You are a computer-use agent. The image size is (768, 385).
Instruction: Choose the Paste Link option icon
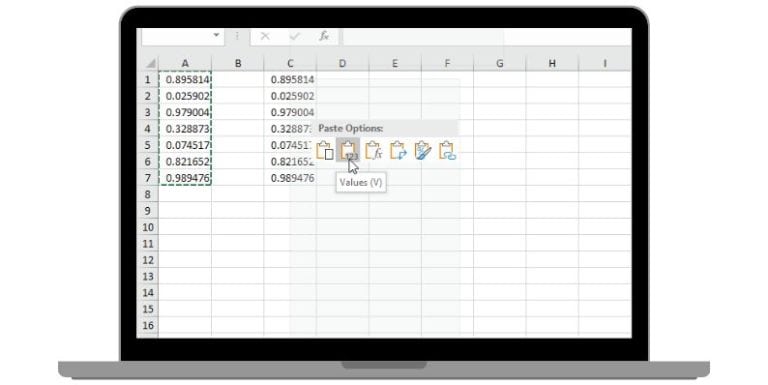point(447,150)
